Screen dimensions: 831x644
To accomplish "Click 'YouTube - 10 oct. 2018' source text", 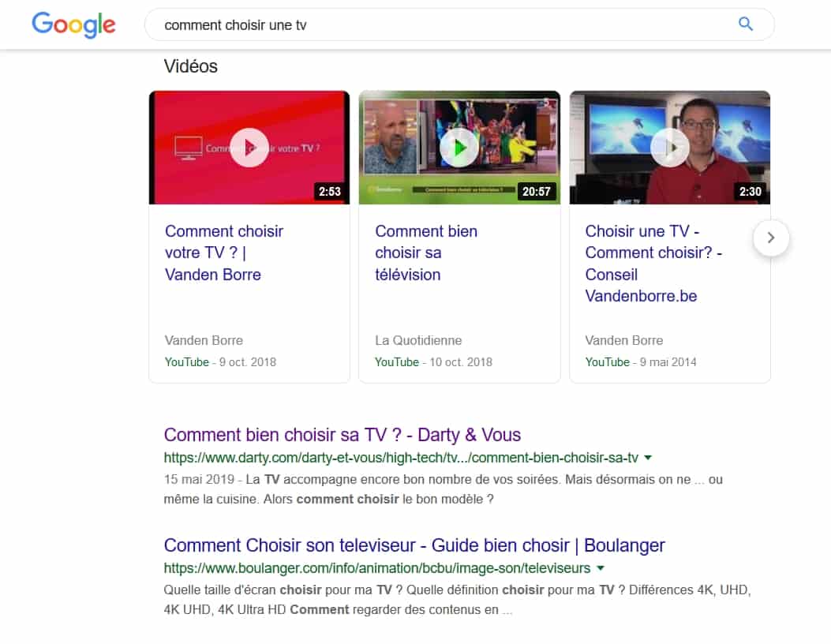I will click(x=433, y=362).
